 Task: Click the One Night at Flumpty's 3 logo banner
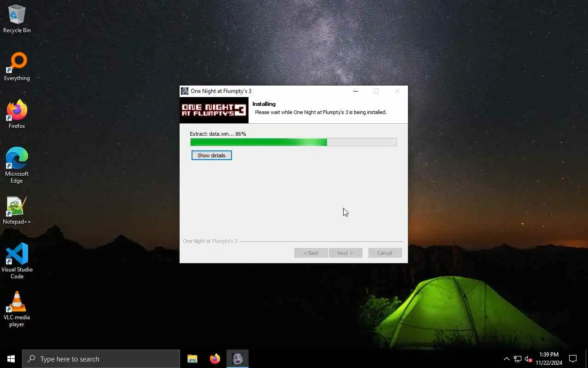click(214, 110)
